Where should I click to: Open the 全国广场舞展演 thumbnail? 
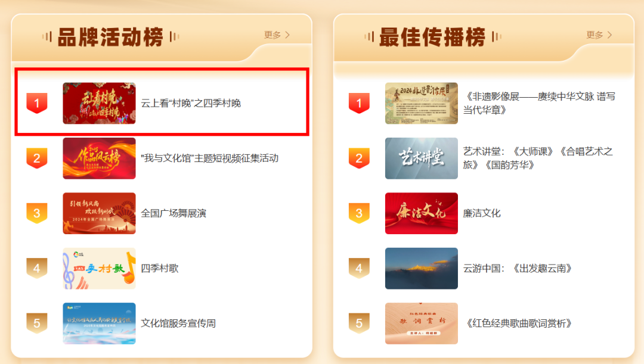click(x=99, y=213)
